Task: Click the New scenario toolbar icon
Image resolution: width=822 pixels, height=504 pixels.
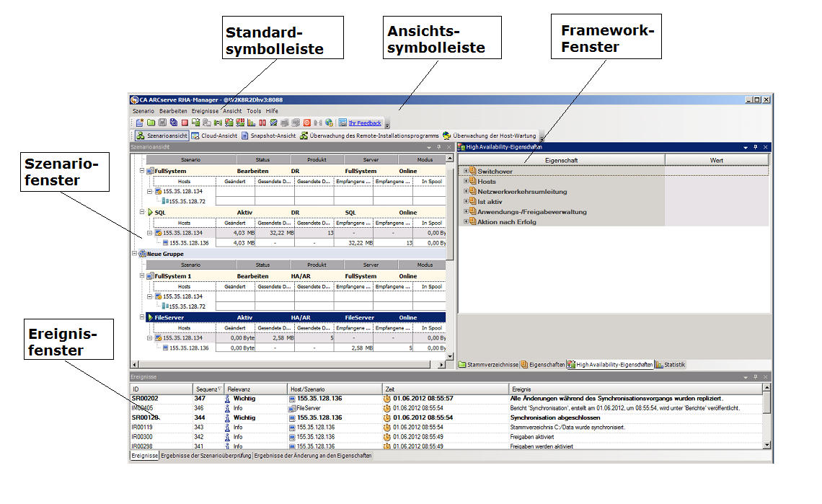Action: pos(139,123)
